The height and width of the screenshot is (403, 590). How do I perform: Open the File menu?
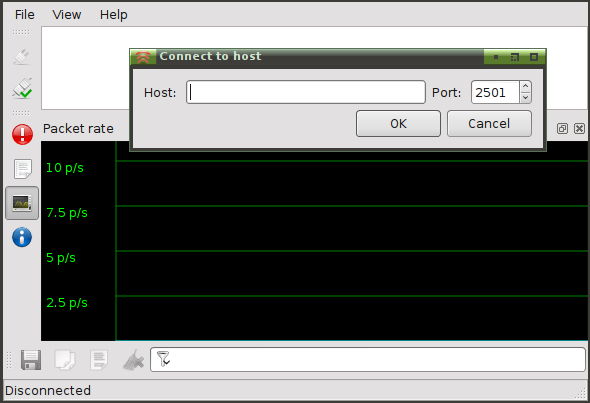pos(24,14)
